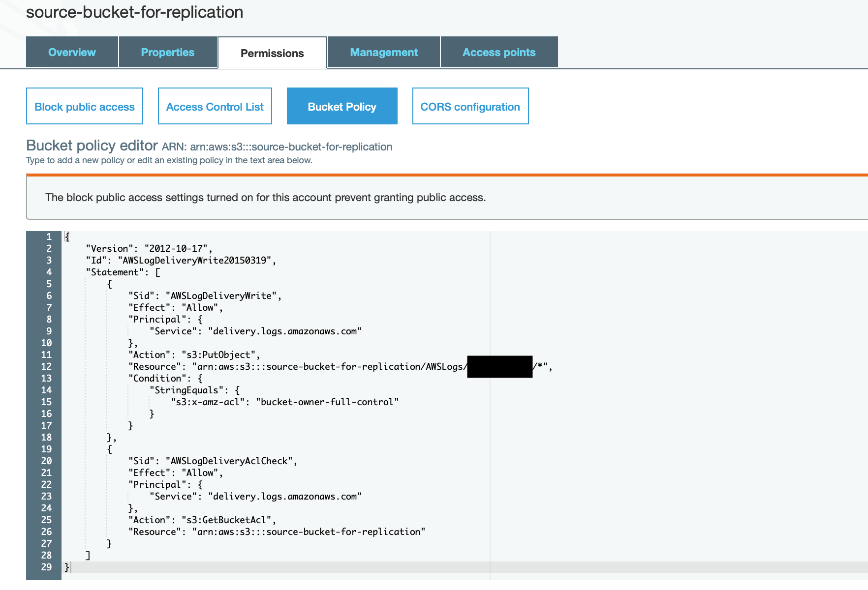Open the CORS configuration section

click(x=470, y=106)
